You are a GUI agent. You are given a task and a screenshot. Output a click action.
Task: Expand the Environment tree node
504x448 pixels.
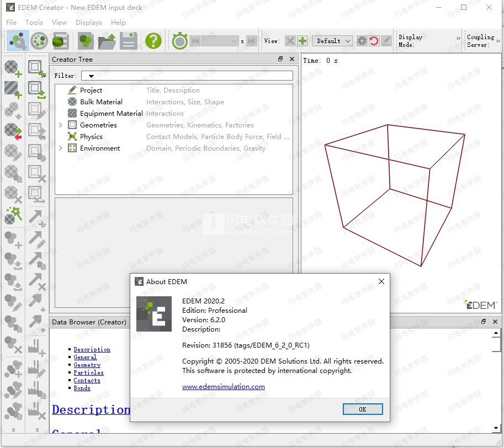(60, 148)
